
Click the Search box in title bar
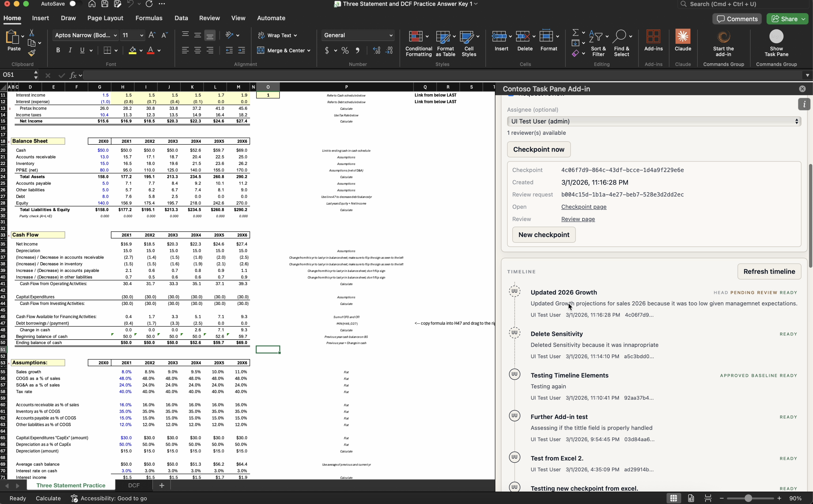tap(745, 4)
